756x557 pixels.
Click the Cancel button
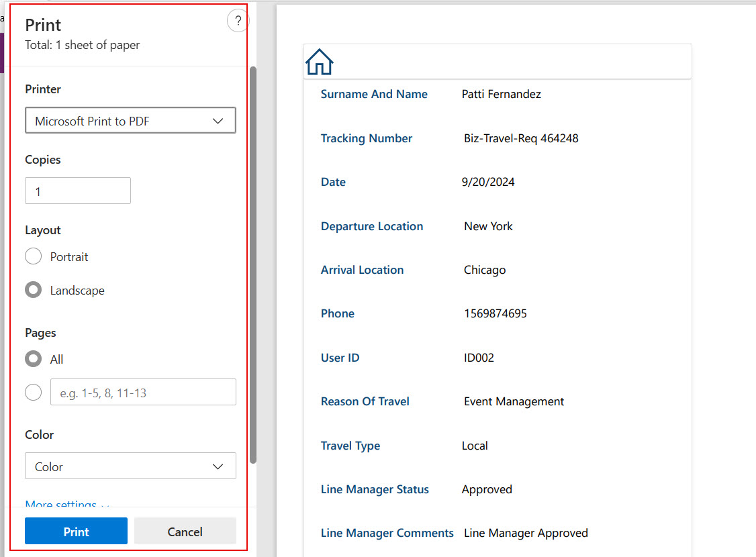point(185,531)
